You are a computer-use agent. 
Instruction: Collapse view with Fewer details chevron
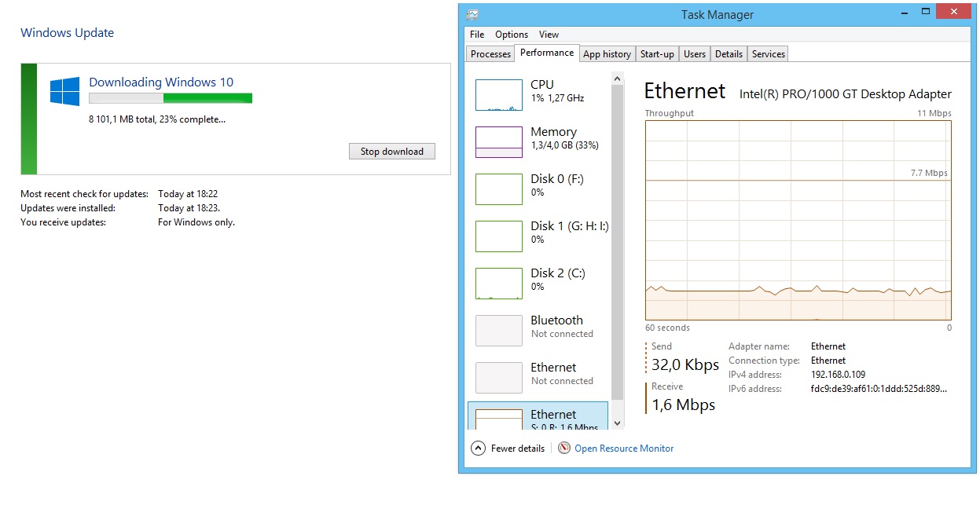[x=478, y=449]
